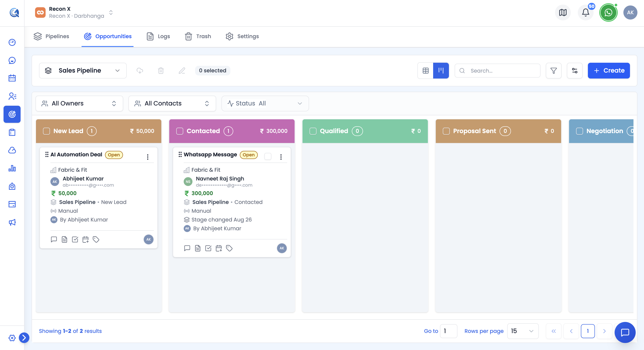The width and height of the screenshot is (644, 350).
Task: Select all in New Lead column
Action: point(46,131)
